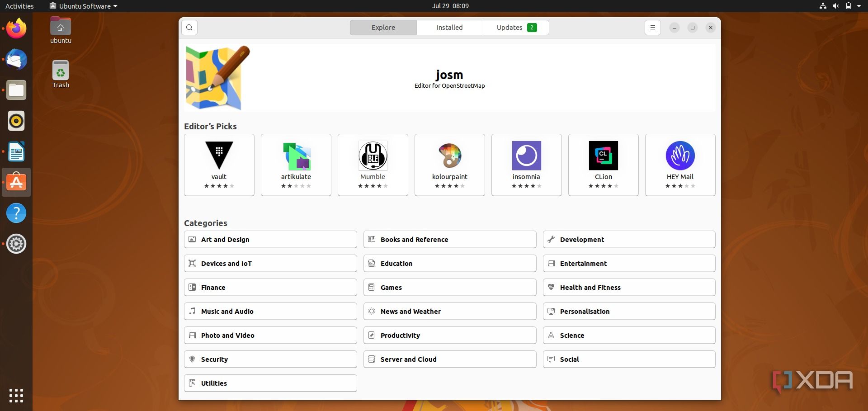Screen dimensions: 868x411
Task: Show applications grid in the dock
Action: pyautogui.click(x=16, y=396)
